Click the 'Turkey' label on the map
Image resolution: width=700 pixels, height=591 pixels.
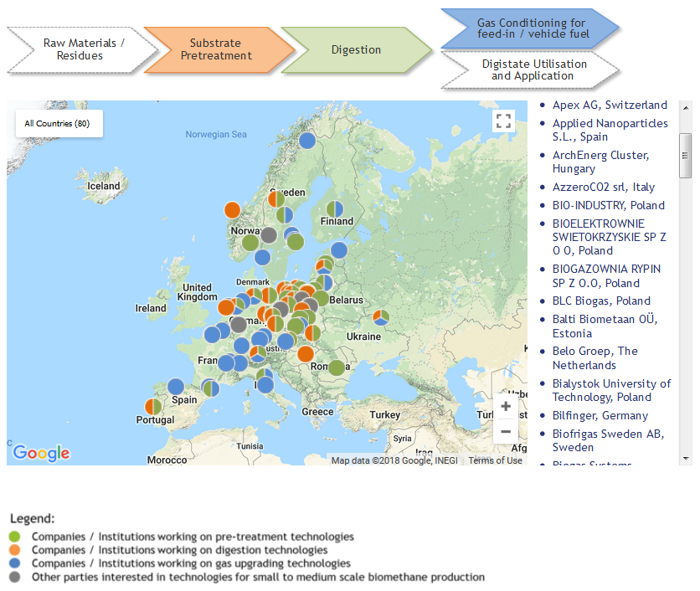coord(385,414)
